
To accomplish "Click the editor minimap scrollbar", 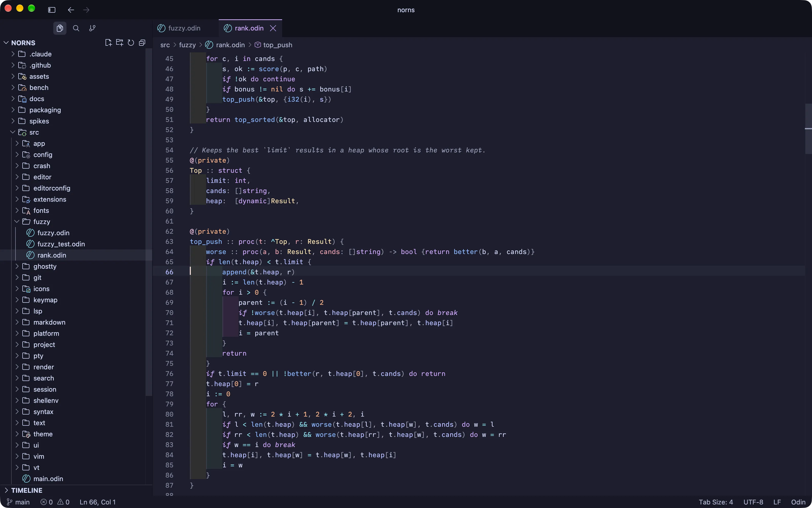I will pyautogui.click(x=808, y=129).
